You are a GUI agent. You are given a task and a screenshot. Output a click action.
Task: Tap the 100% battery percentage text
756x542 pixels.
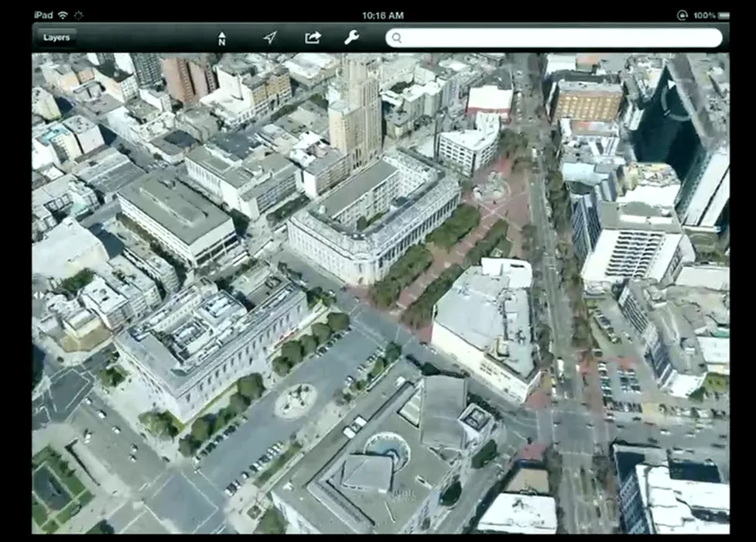[704, 15]
